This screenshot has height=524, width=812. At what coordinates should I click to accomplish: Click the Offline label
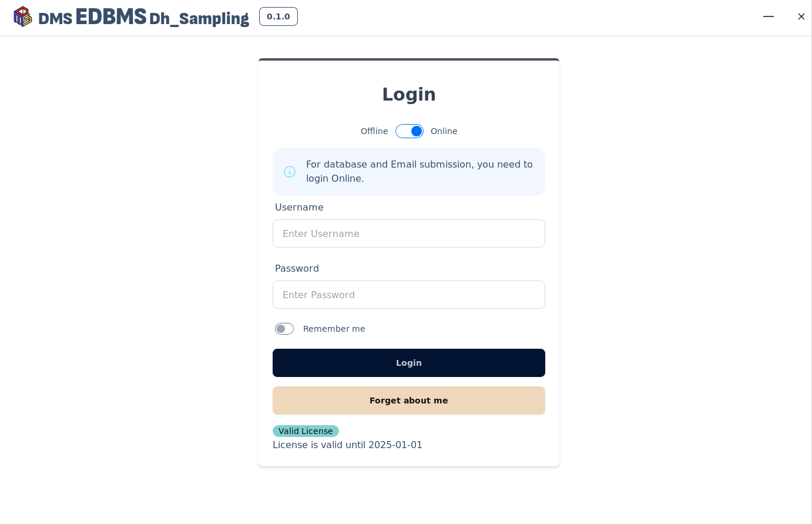pos(374,131)
